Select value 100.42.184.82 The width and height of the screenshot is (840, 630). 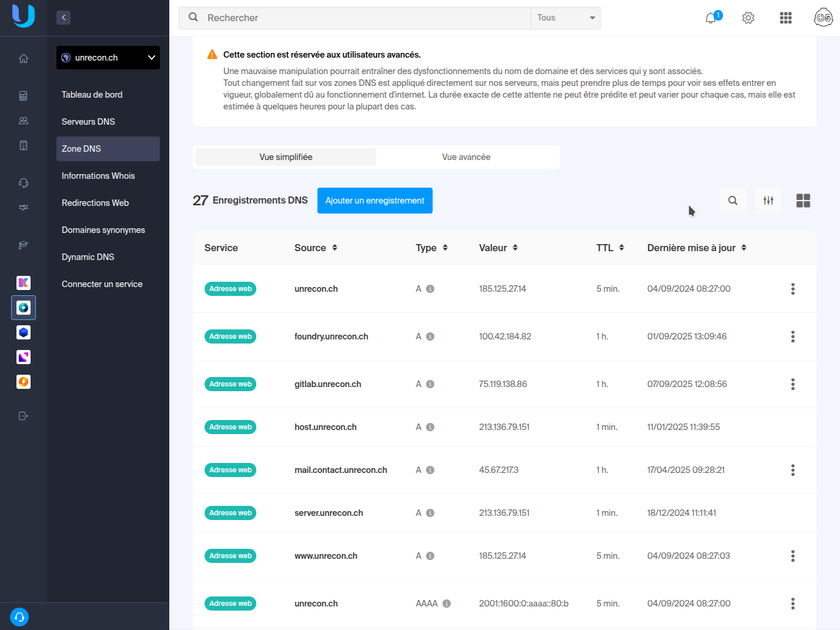(x=505, y=336)
